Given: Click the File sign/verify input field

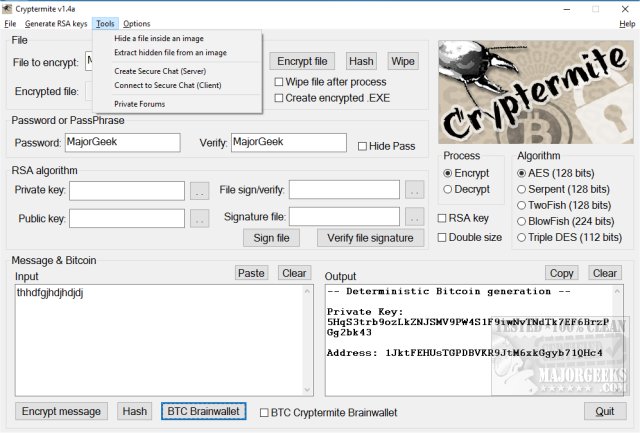Looking at the screenshot, I should coord(344,190).
